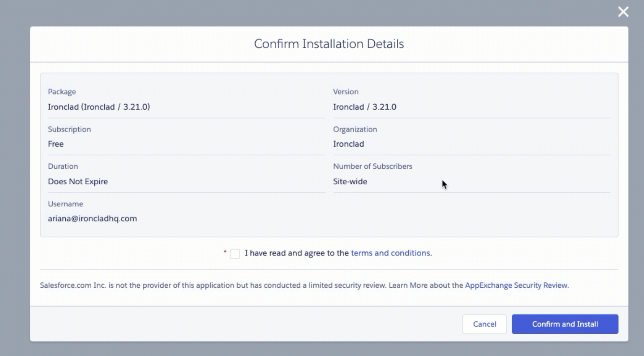Click the Version field label
Image resolution: width=644 pixels, height=356 pixels.
[346, 92]
